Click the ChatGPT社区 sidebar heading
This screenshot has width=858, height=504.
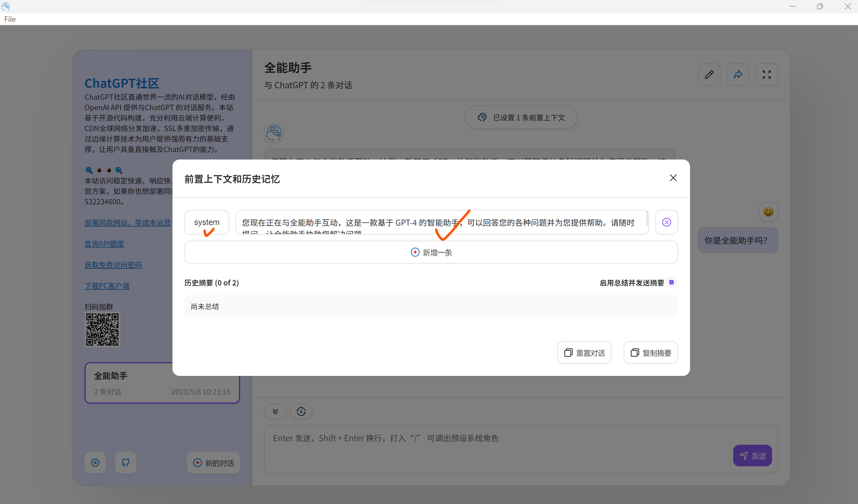pos(122,83)
